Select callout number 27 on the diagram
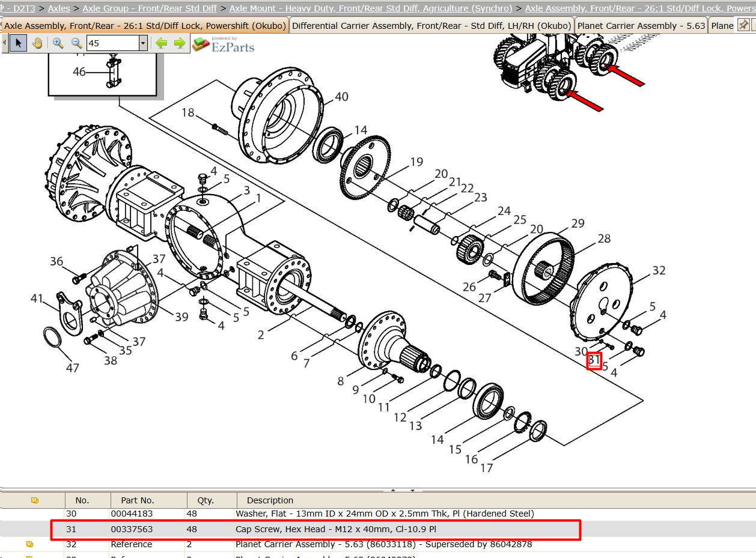This screenshot has width=756, height=558. click(485, 298)
